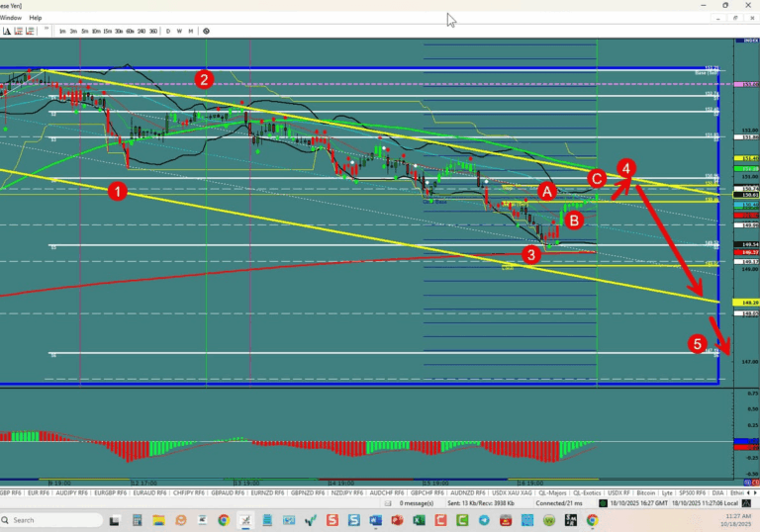Image resolution: width=760 pixels, height=532 pixels.
Task: Switch chart to 15m timeframe
Action: tap(108, 31)
